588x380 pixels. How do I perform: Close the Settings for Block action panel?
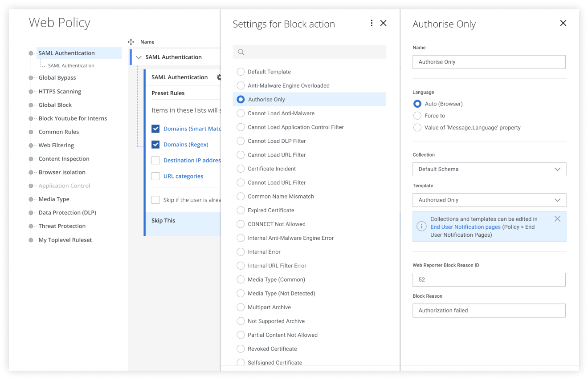tap(383, 23)
